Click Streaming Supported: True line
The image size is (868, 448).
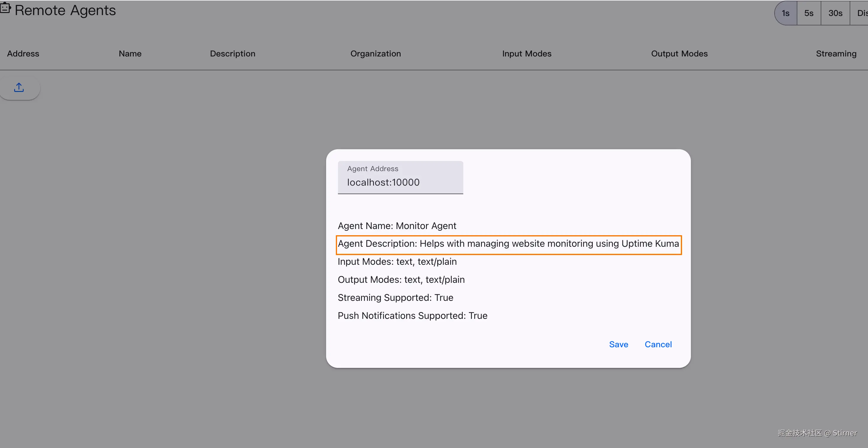(x=396, y=298)
